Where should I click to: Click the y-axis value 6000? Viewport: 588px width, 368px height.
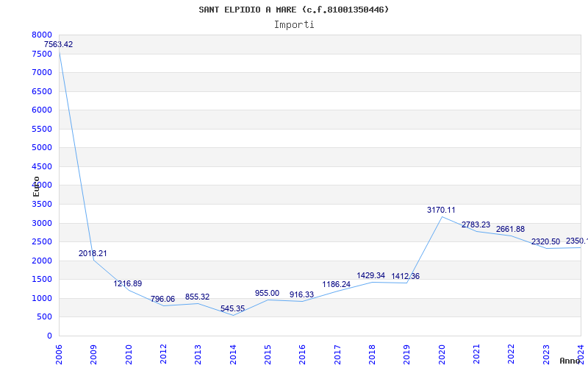pos(42,110)
